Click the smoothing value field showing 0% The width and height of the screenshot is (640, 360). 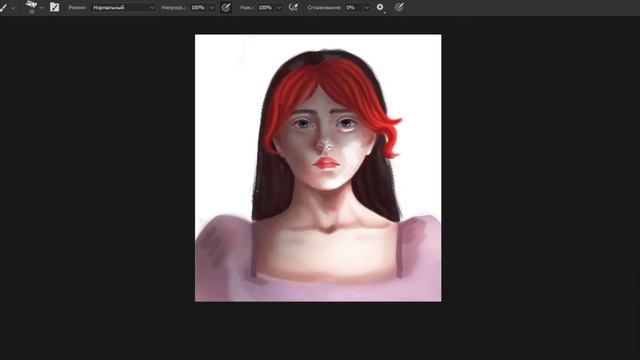[353, 7]
